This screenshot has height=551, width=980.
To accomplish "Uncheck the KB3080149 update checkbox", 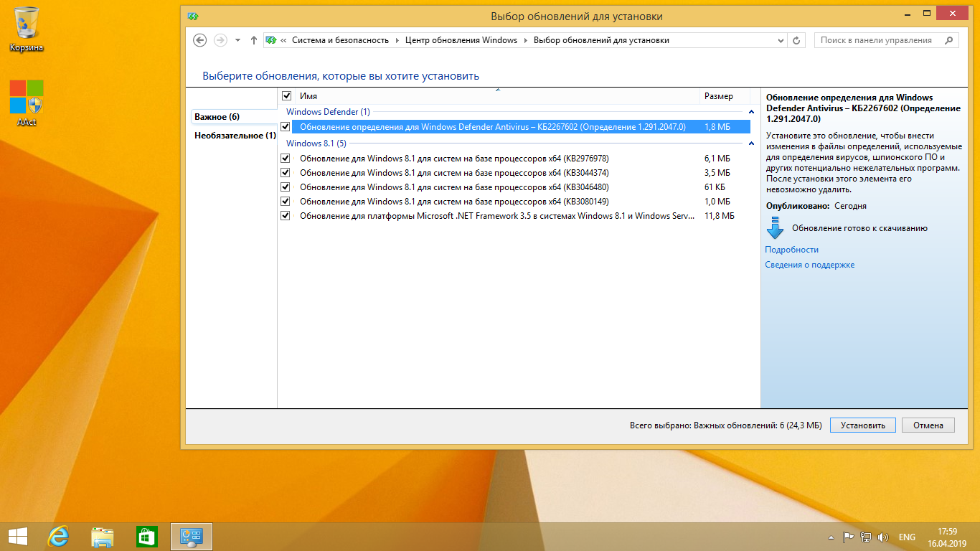I will pos(286,201).
